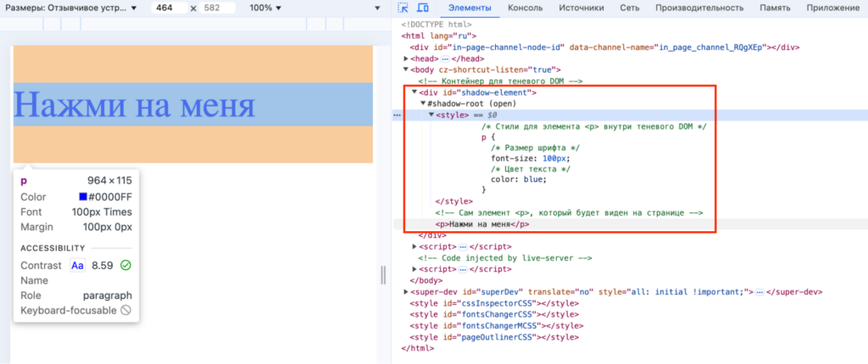Viewport: 868px width, 364px height.
Task: Click the Aa contrast preview icon
Action: pos(78,265)
